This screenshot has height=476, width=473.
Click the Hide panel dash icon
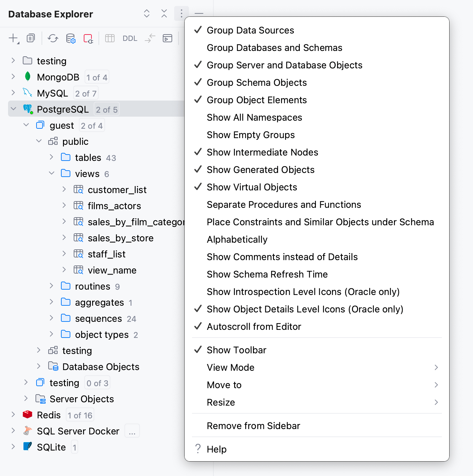(199, 13)
